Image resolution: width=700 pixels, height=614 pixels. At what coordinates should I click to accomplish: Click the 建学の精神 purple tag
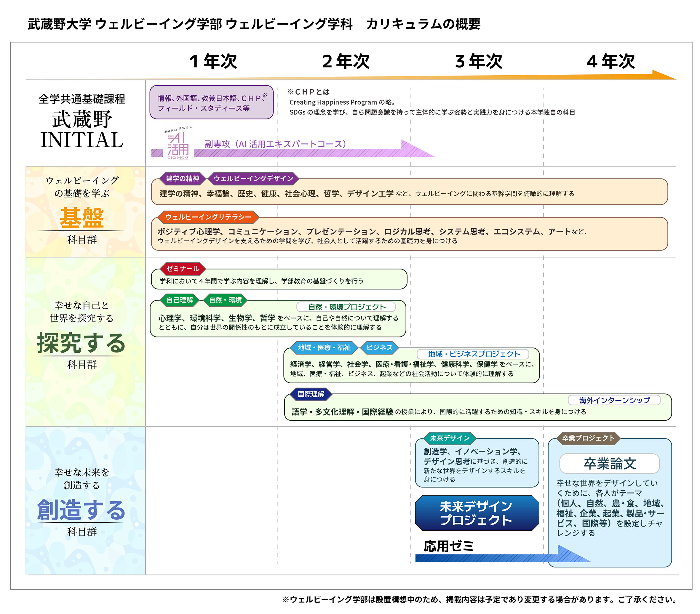pyautogui.click(x=183, y=178)
